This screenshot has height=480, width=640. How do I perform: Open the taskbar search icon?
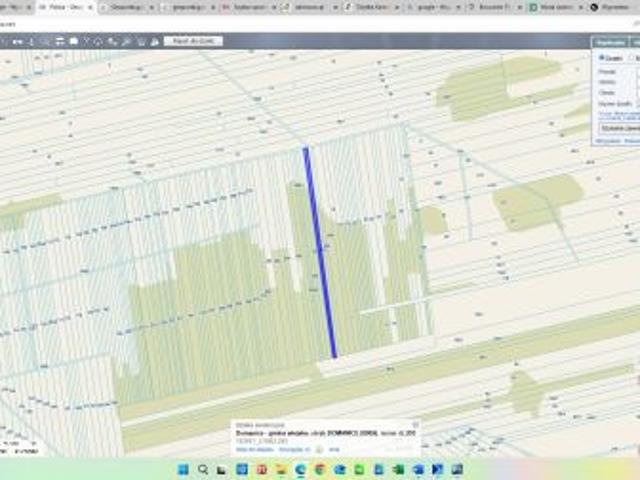(203, 469)
